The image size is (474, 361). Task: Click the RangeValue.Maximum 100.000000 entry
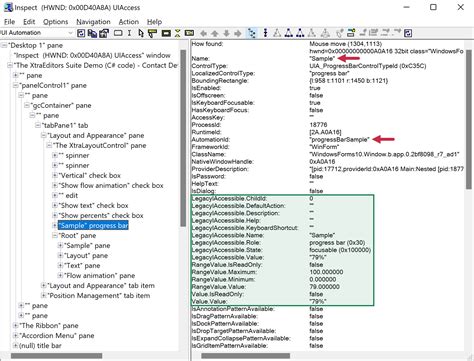[326, 272]
